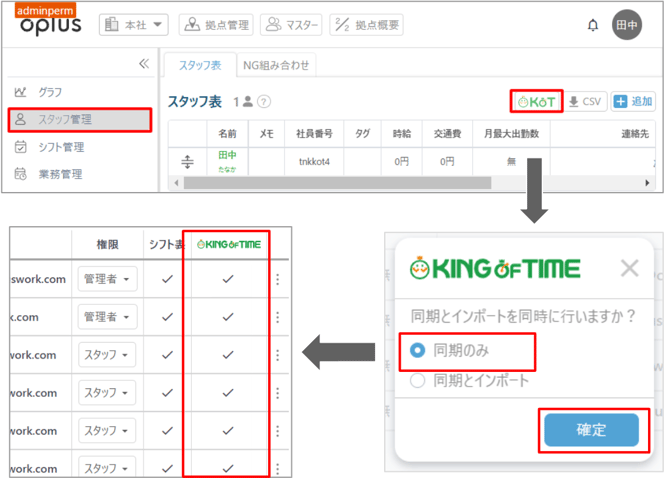Click the 追加 add button
670x478 pixels.
point(633,101)
